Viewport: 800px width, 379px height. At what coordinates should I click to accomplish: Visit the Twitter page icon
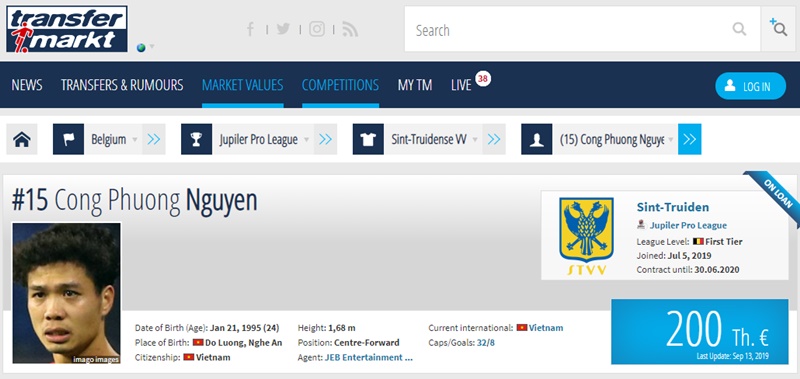[283, 29]
